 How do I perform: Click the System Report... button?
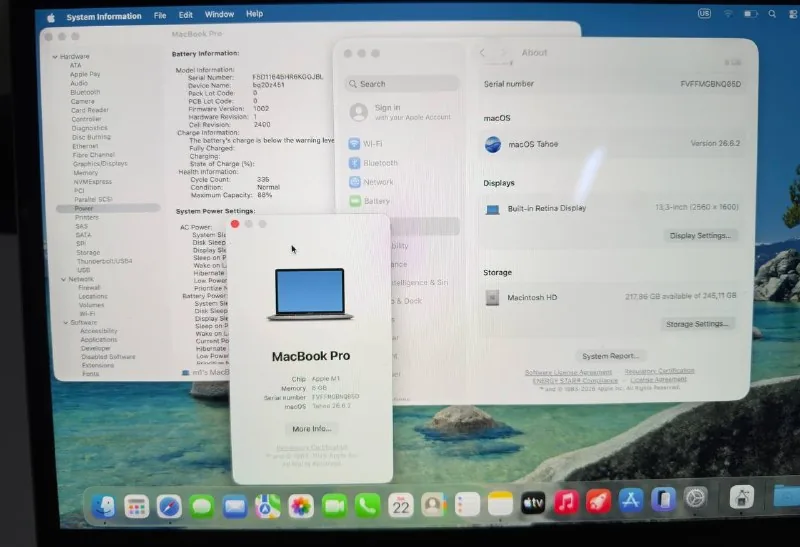pos(610,356)
